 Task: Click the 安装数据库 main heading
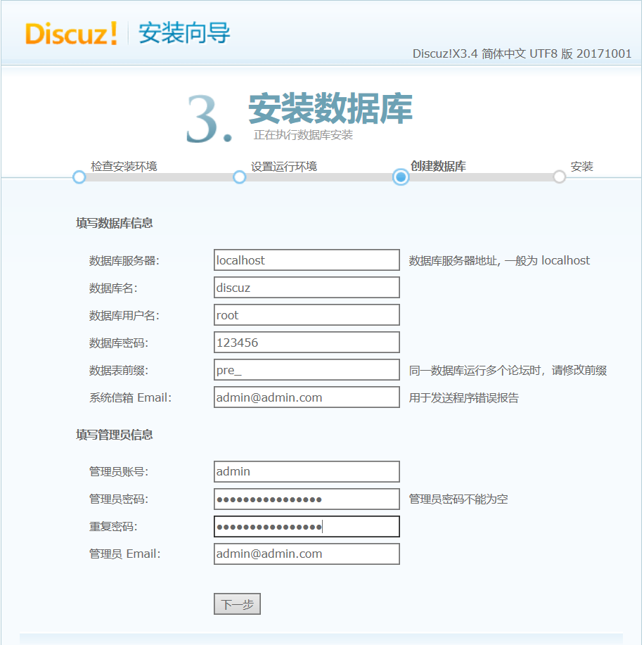[330, 108]
